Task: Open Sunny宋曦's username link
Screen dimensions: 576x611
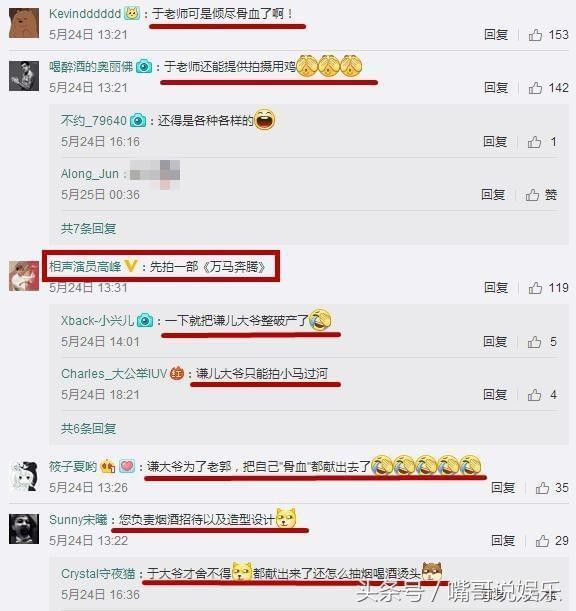Action: click(78, 520)
